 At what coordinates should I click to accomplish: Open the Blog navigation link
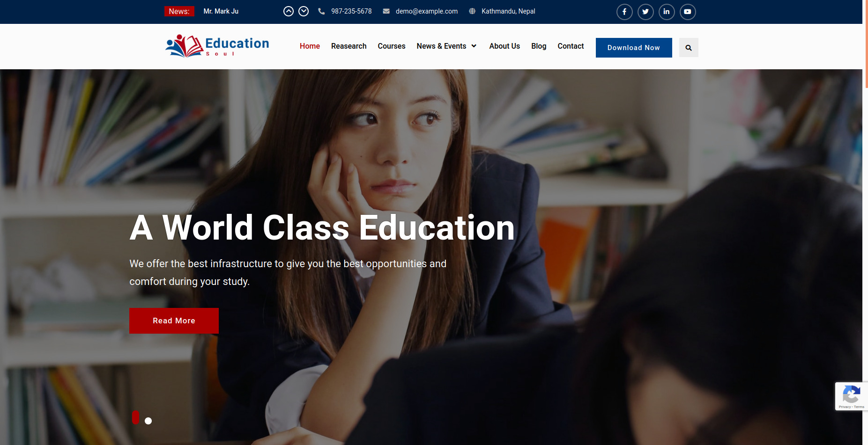(538, 46)
